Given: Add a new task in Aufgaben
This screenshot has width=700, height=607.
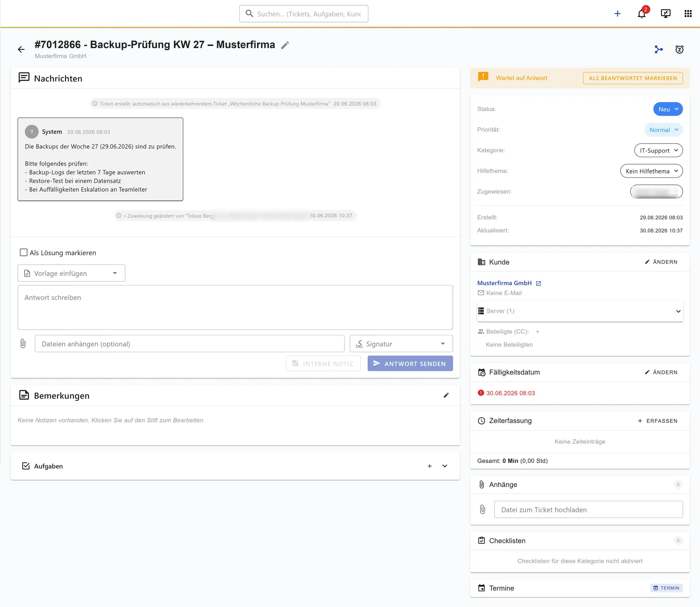Looking at the screenshot, I should tap(429, 466).
